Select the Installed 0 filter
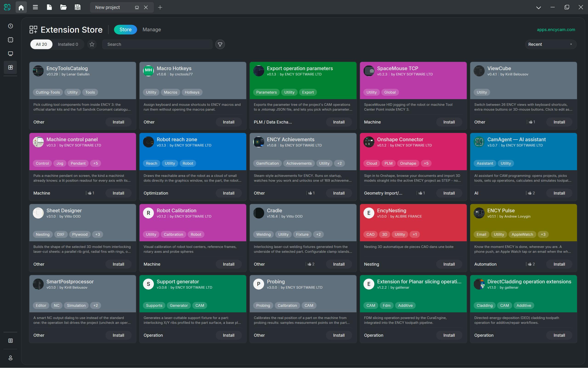The height and width of the screenshot is (368, 588). pos(68,44)
